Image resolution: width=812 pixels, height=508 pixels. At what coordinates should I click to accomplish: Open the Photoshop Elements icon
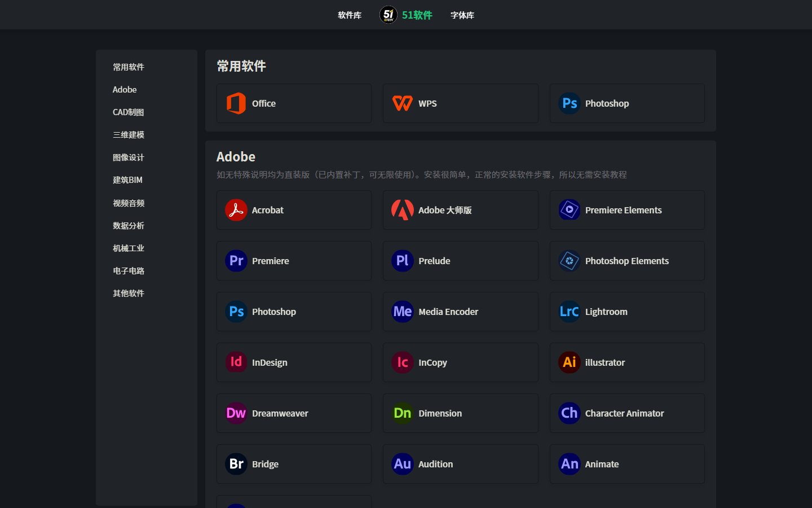(570, 261)
